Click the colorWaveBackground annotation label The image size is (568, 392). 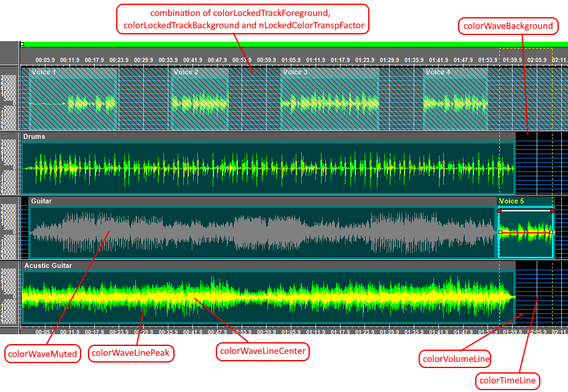point(508,26)
